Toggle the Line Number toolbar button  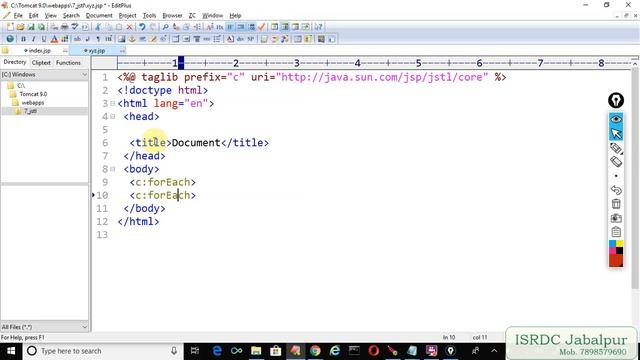[x=251, y=27]
